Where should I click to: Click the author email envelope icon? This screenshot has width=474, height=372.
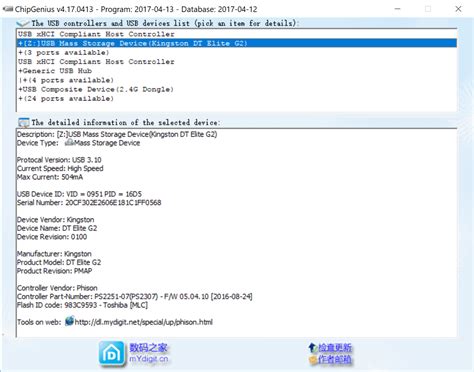pos(313,359)
